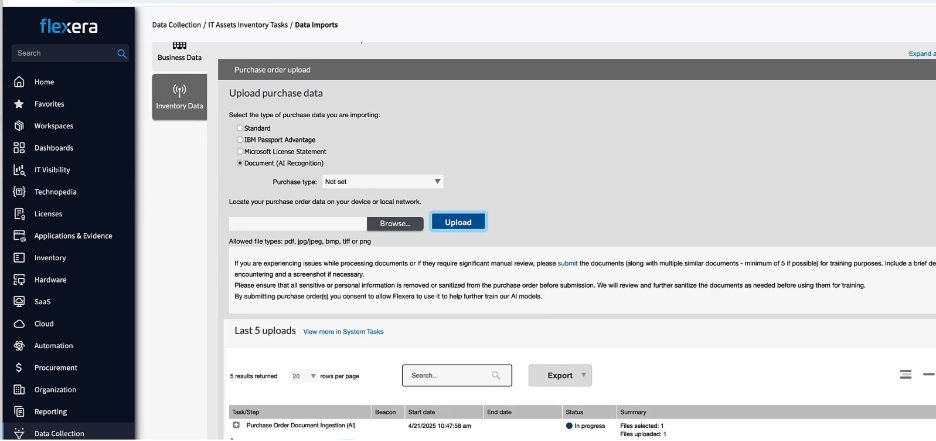
Task: Click the In progress status cell
Action: tap(585, 426)
